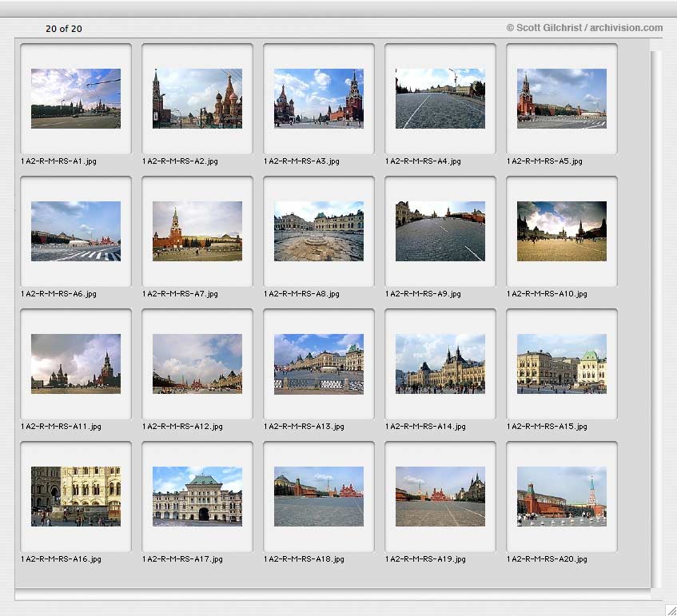Select the stone platform thumbnail A8

click(x=319, y=231)
